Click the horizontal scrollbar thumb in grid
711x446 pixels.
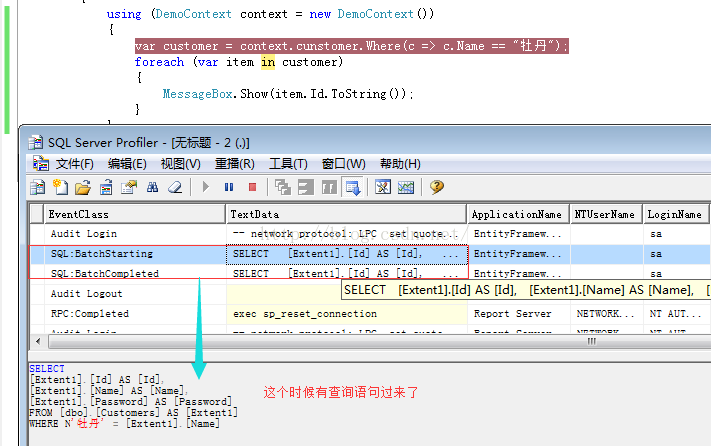click(x=380, y=342)
